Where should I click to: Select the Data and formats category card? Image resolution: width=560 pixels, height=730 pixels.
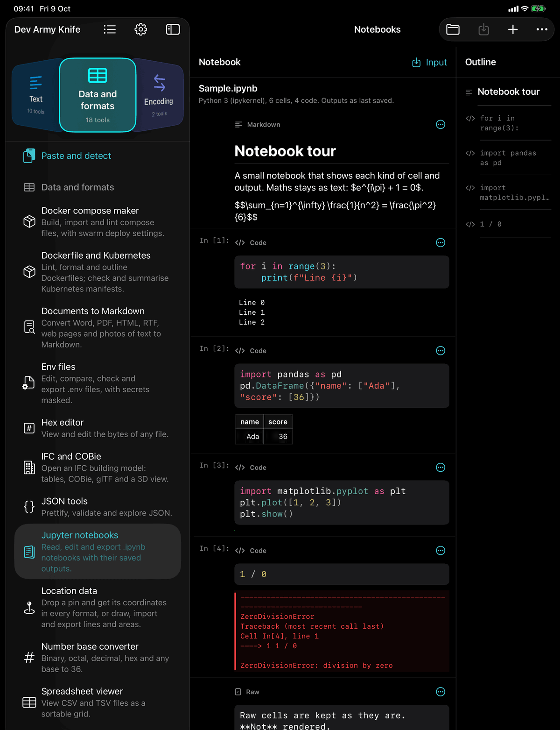click(98, 95)
